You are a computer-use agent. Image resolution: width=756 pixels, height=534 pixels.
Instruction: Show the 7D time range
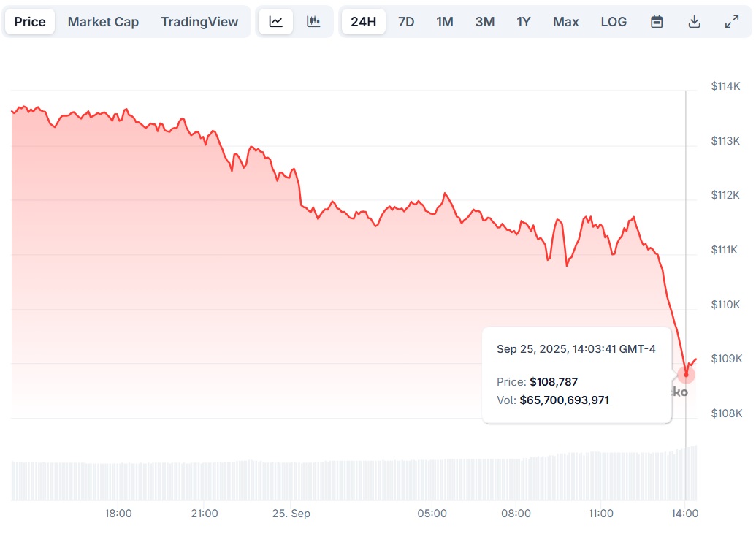406,22
